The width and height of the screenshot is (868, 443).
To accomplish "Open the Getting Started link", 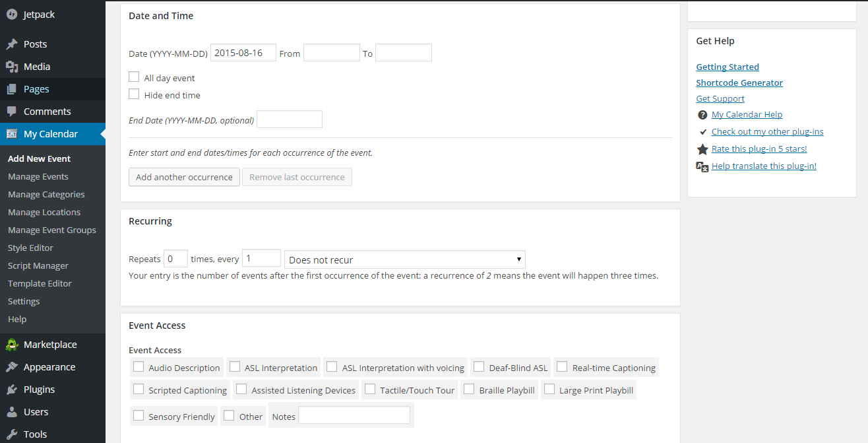I will (728, 67).
